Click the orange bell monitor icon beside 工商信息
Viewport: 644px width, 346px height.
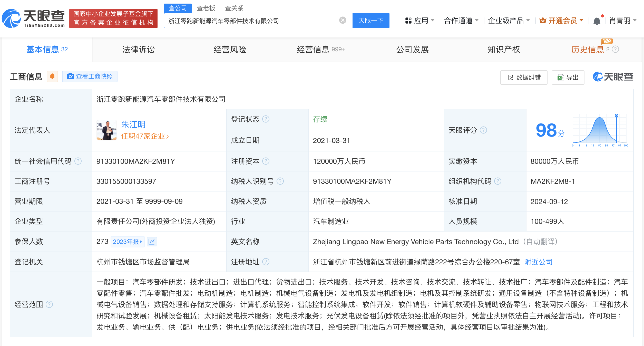point(52,76)
